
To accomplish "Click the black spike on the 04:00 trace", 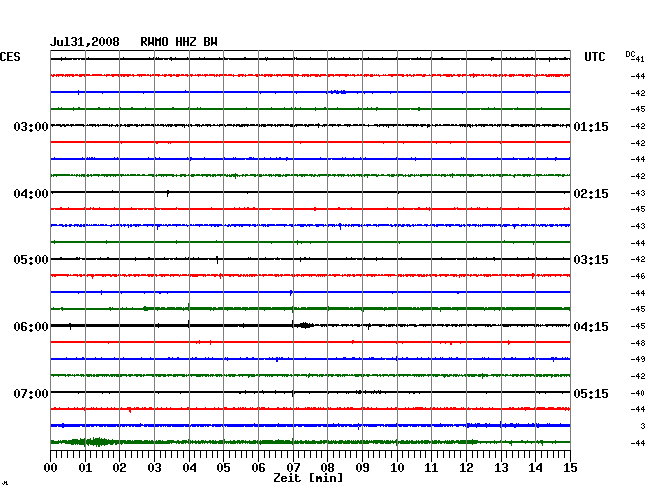I will tap(168, 193).
